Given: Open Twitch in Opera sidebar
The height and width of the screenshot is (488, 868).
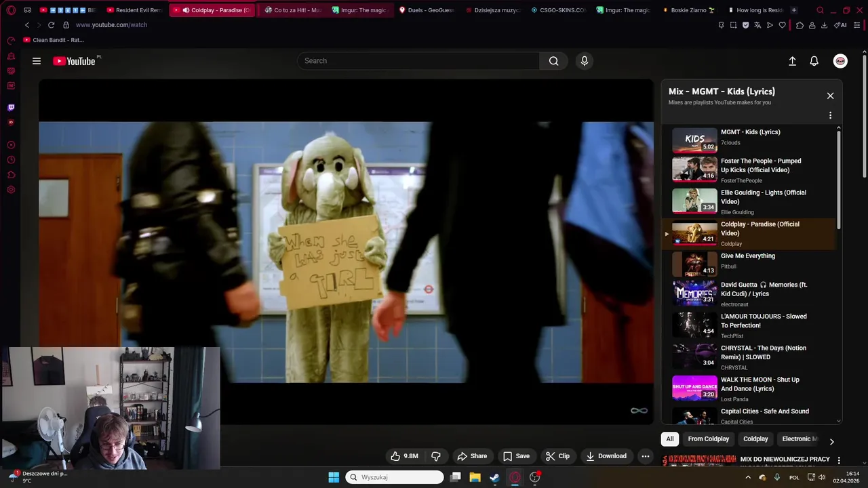Looking at the screenshot, I should tap(11, 107).
